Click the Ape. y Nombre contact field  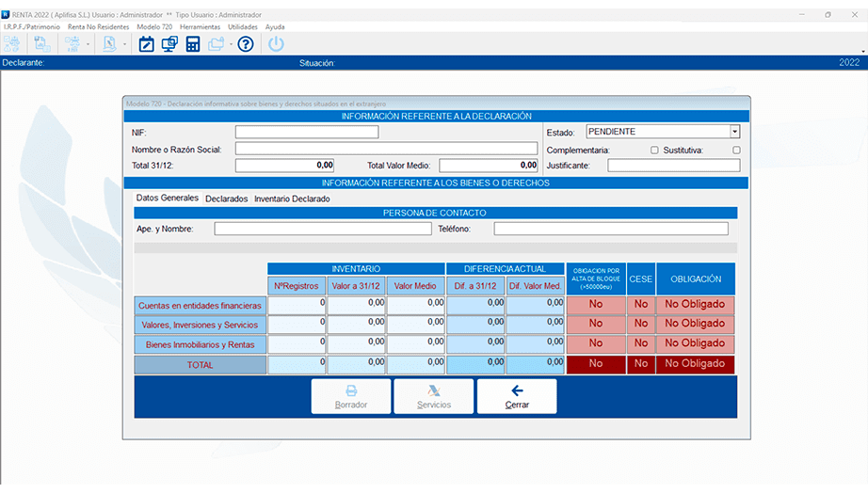click(x=323, y=229)
